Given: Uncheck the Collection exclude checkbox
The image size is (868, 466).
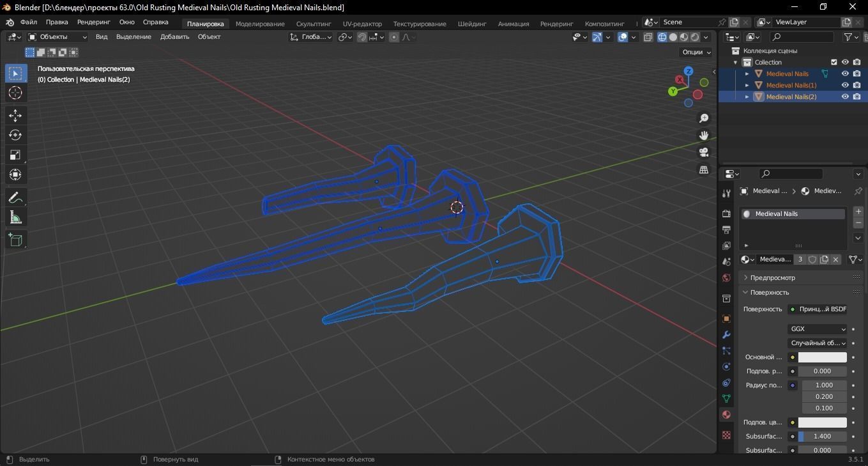Looking at the screenshot, I should pos(834,62).
